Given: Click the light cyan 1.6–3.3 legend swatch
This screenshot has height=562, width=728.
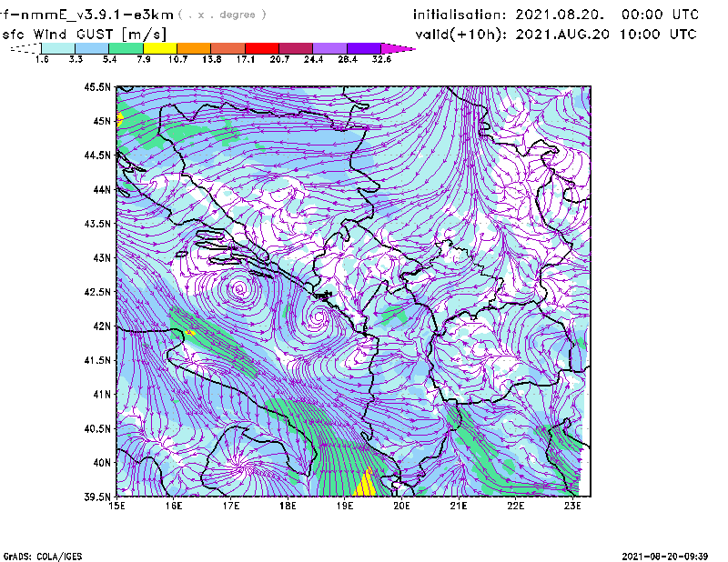Looking at the screenshot, I should (58, 48).
